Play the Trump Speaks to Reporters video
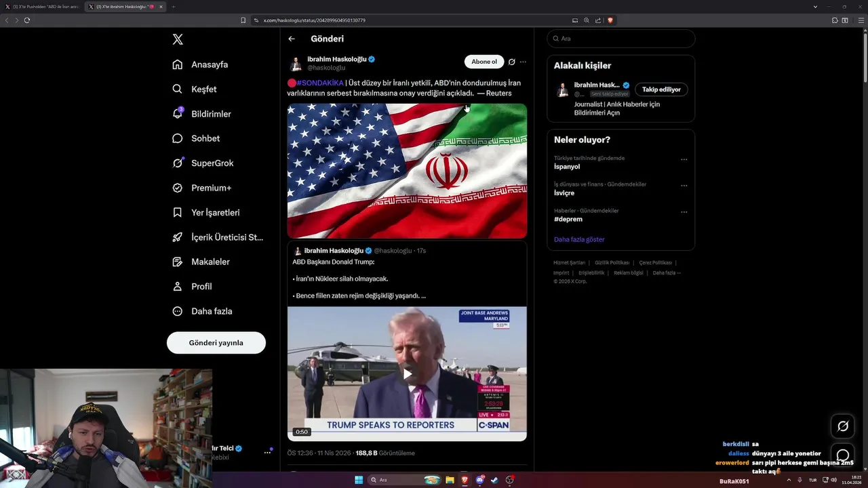This screenshot has height=488, width=868. pyautogui.click(x=407, y=373)
